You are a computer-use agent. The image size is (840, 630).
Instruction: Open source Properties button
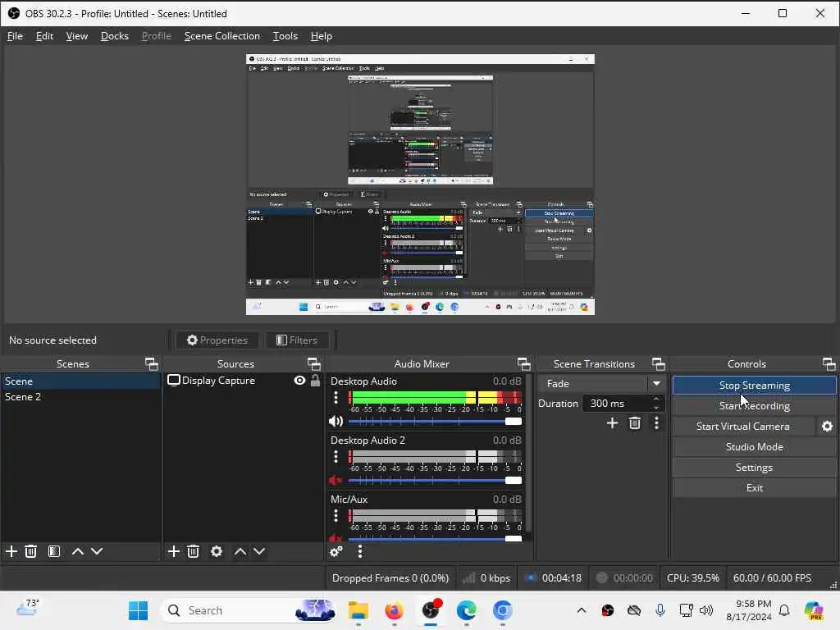click(217, 340)
